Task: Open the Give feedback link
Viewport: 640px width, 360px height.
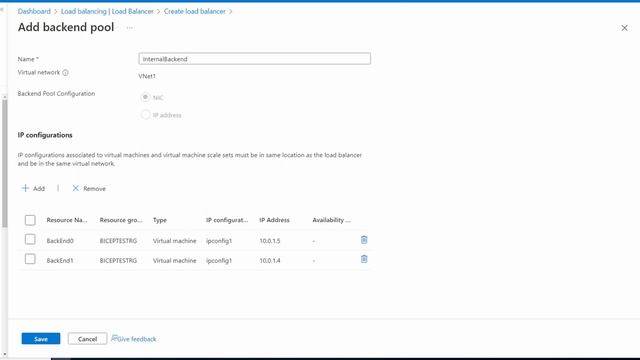Action: (x=134, y=339)
